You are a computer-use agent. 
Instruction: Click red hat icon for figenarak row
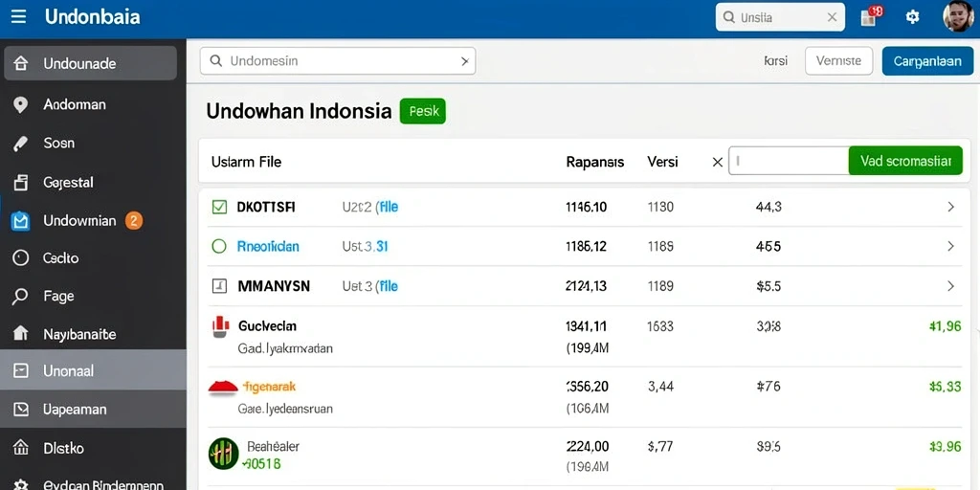pyautogui.click(x=223, y=388)
